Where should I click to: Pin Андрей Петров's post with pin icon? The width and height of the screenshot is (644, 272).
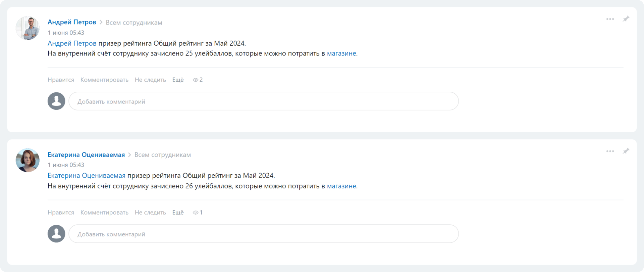pos(626,19)
